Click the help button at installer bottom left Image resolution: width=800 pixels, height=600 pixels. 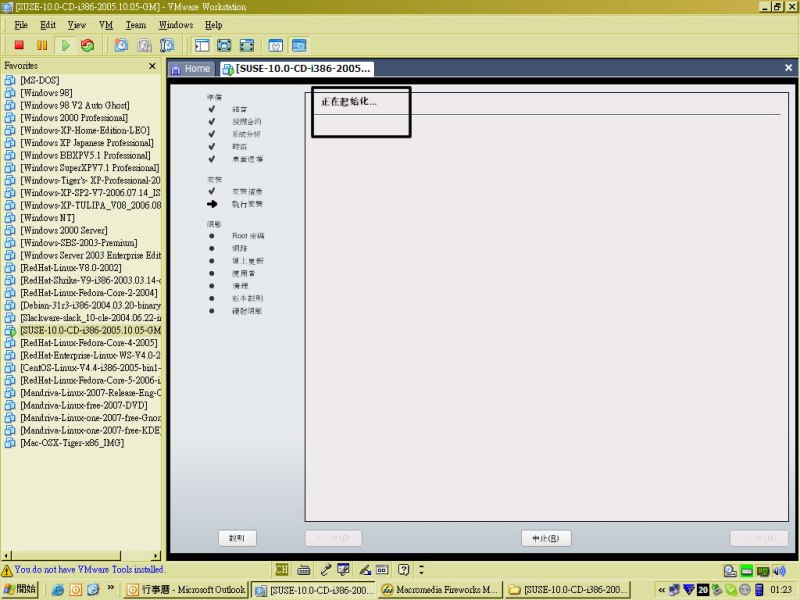pos(237,538)
